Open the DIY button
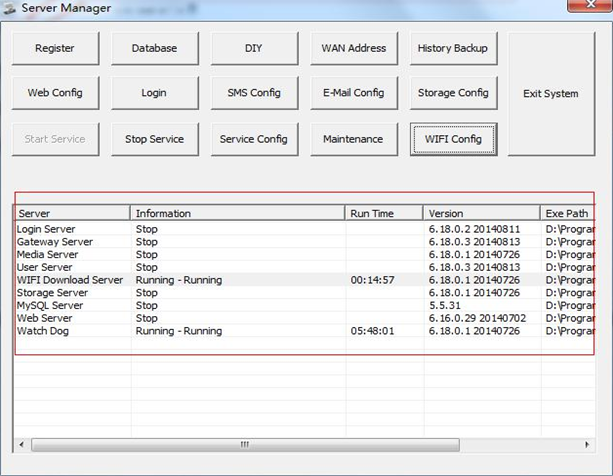This screenshot has width=613, height=476. click(x=254, y=48)
